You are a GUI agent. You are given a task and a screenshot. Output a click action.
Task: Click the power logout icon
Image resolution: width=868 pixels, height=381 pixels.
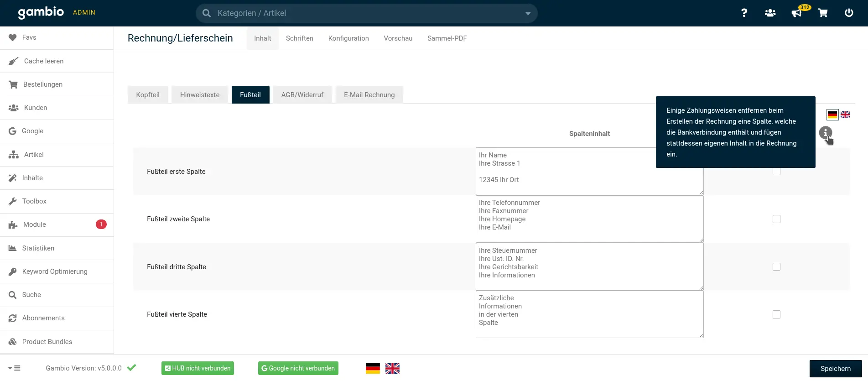849,13
